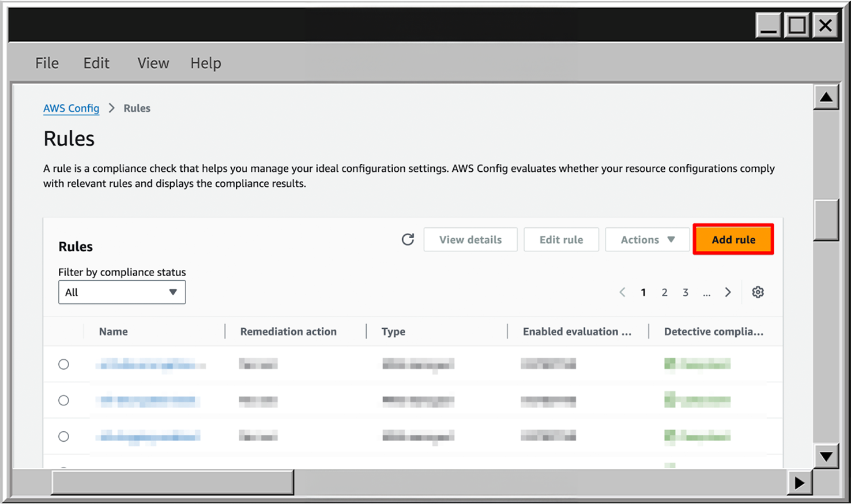Click the pagination ellipsis
Screen dimensions: 851x504
(706, 293)
